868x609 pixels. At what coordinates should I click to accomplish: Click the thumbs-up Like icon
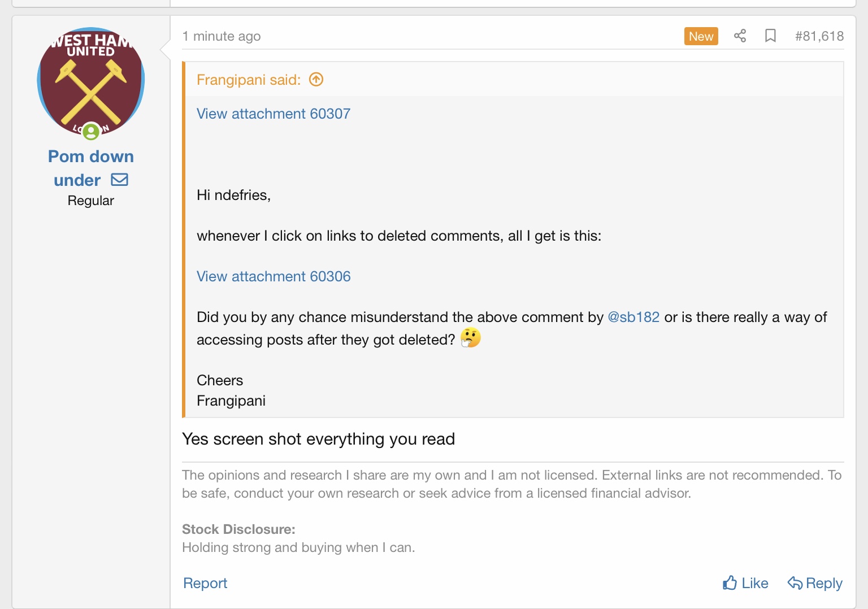(730, 582)
